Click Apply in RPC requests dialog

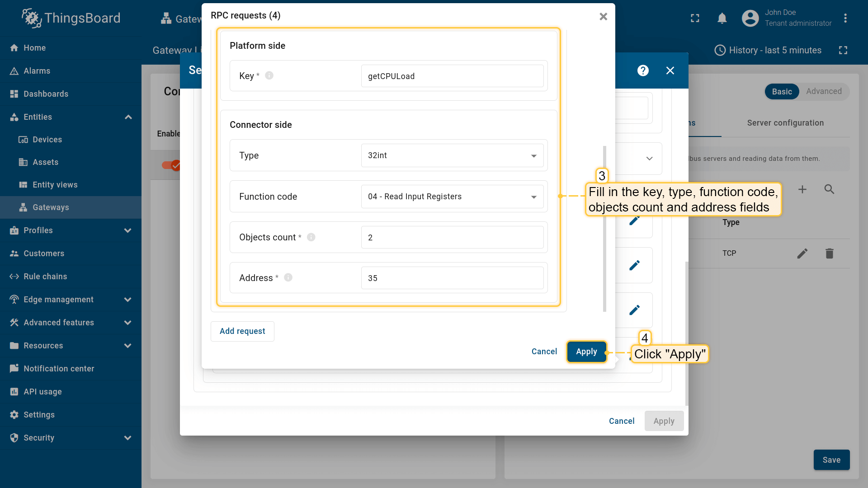point(586,352)
